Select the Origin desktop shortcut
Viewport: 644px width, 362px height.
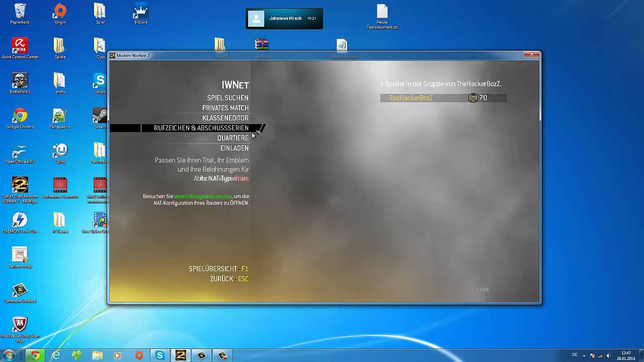click(x=60, y=14)
